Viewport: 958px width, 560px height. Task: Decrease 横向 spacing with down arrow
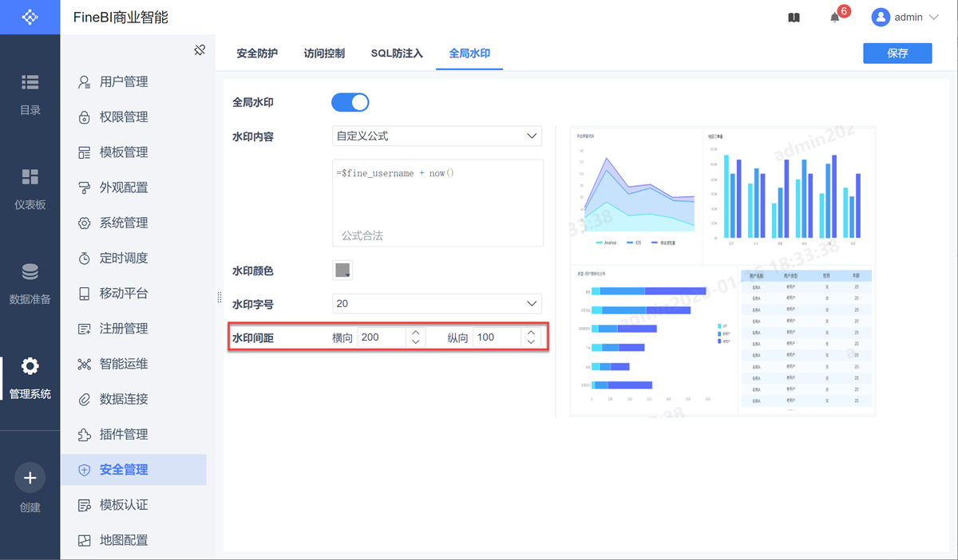tap(415, 342)
